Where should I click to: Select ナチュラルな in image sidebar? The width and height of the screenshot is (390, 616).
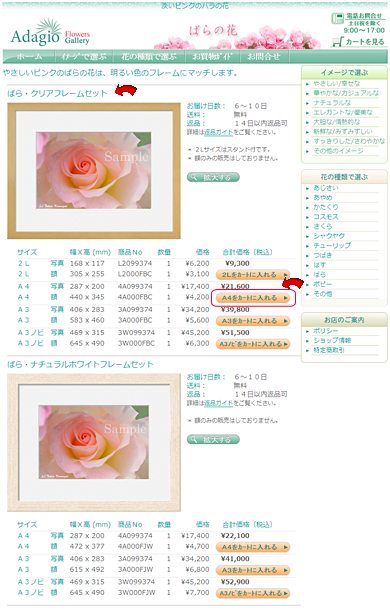click(x=332, y=103)
